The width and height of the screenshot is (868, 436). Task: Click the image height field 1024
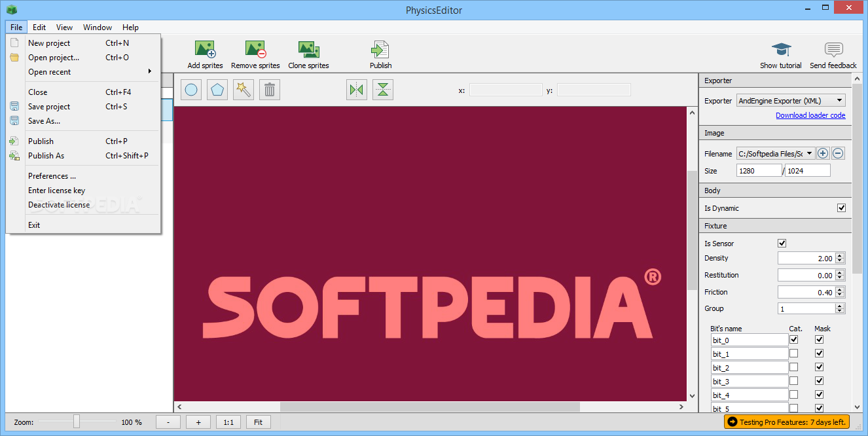pos(808,171)
